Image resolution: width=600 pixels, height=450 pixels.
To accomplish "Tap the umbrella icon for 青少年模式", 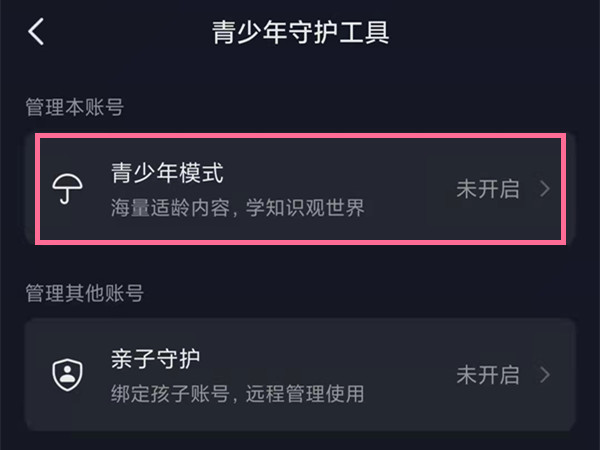I will click(68, 189).
